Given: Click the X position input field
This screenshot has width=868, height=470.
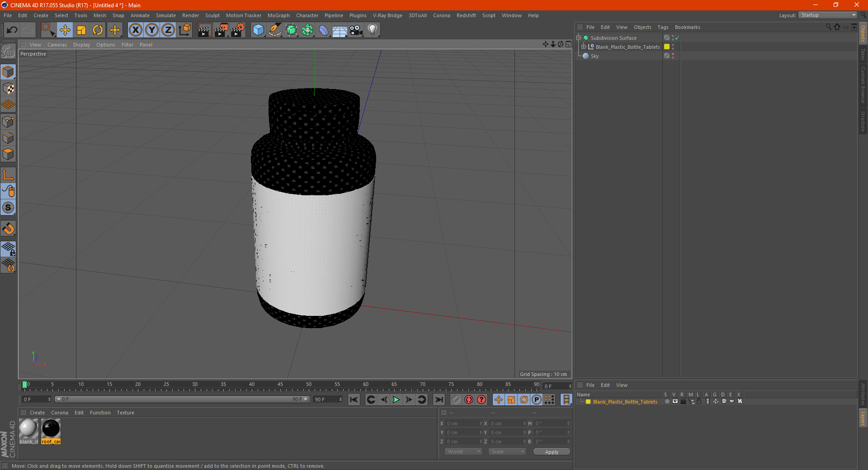Looking at the screenshot, I should pos(464,423).
